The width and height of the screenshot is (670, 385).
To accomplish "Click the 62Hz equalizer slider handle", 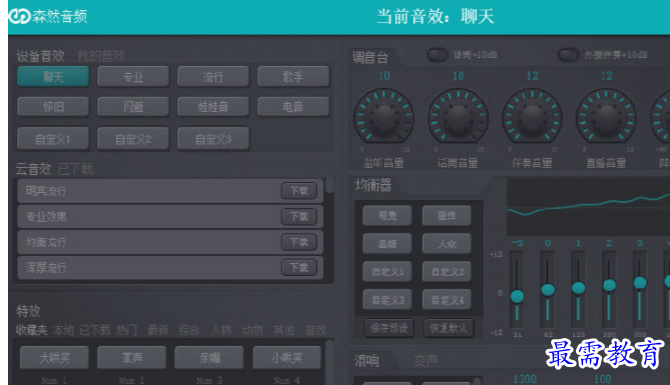I will tap(548, 290).
